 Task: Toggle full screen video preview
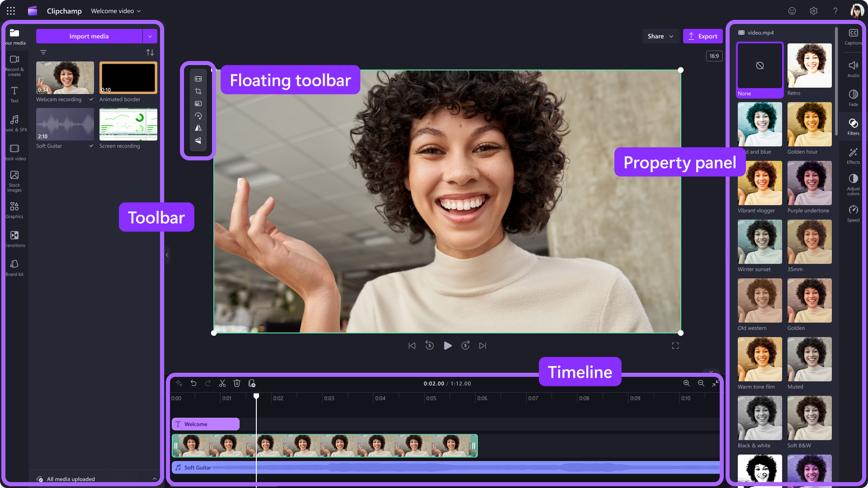pos(675,346)
